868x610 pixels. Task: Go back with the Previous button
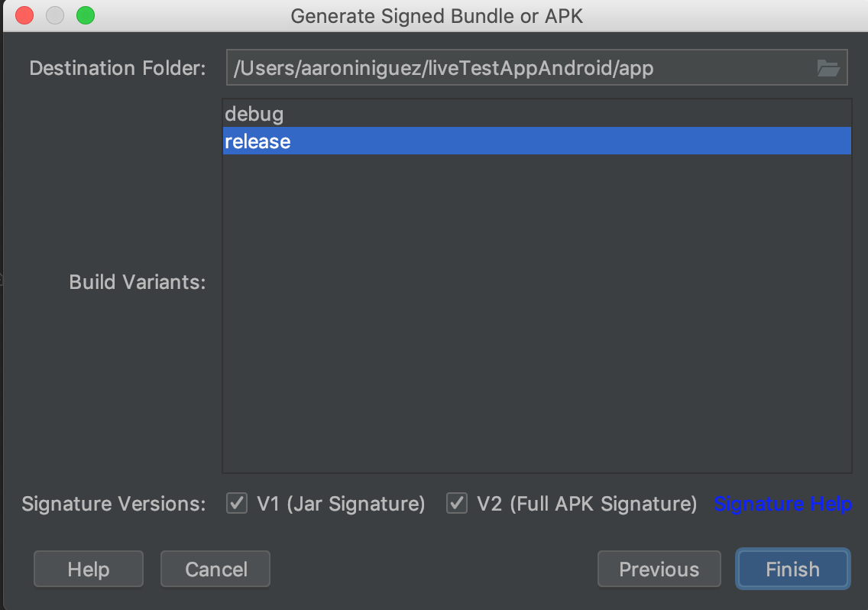659,569
